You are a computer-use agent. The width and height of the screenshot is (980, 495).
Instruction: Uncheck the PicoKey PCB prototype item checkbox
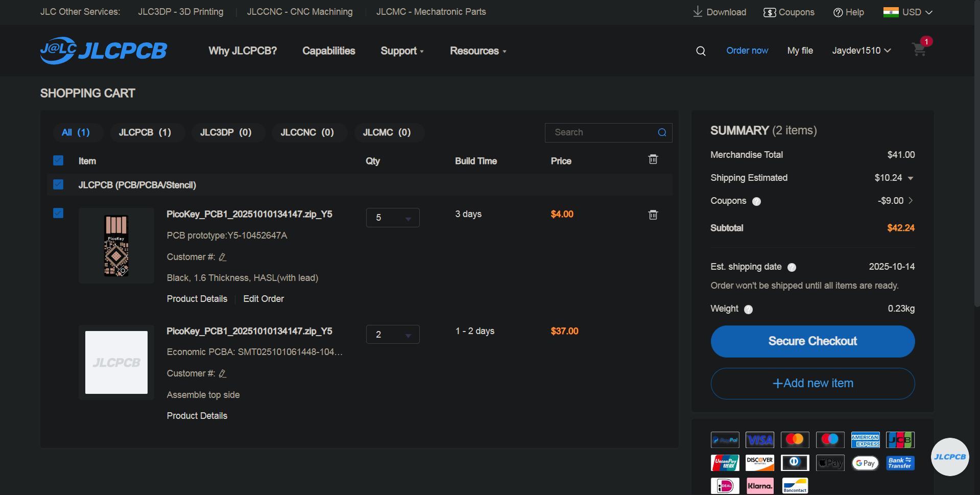pos(58,213)
